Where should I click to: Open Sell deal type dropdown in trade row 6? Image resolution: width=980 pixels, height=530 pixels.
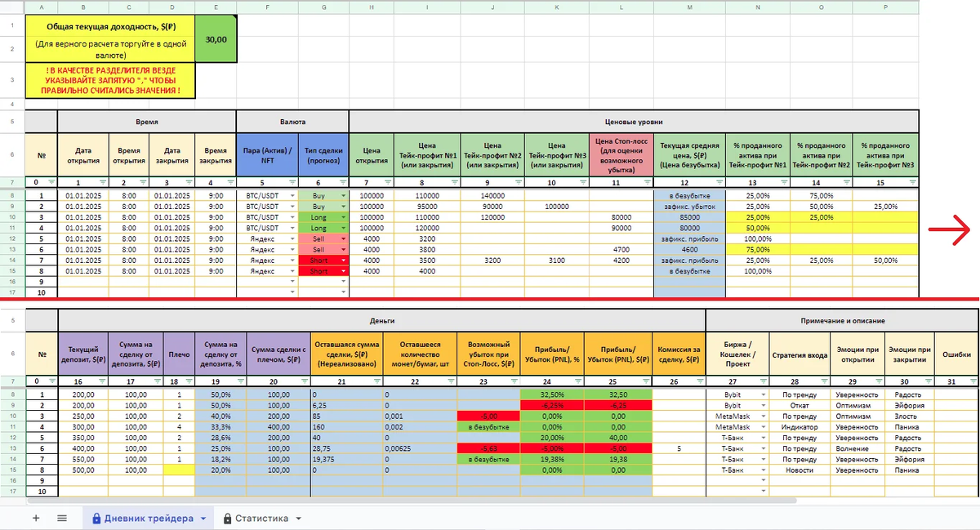point(343,249)
